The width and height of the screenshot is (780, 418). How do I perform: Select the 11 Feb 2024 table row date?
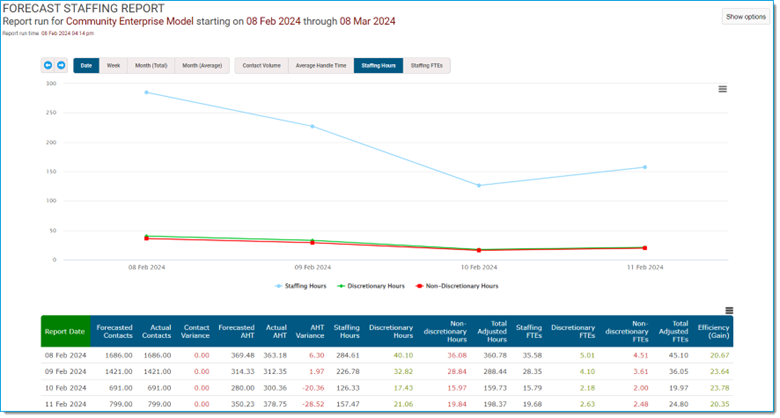pos(66,404)
